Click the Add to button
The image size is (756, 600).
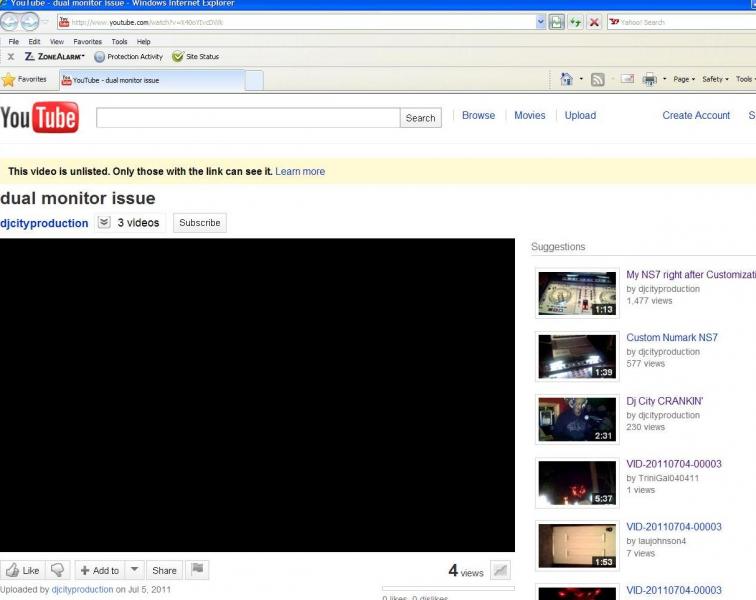[x=100, y=570]
